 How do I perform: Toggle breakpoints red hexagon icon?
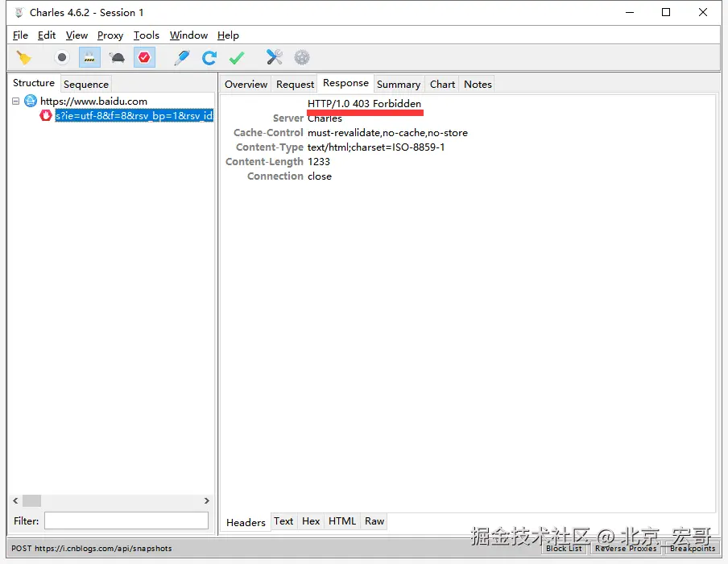coord(144,57)
